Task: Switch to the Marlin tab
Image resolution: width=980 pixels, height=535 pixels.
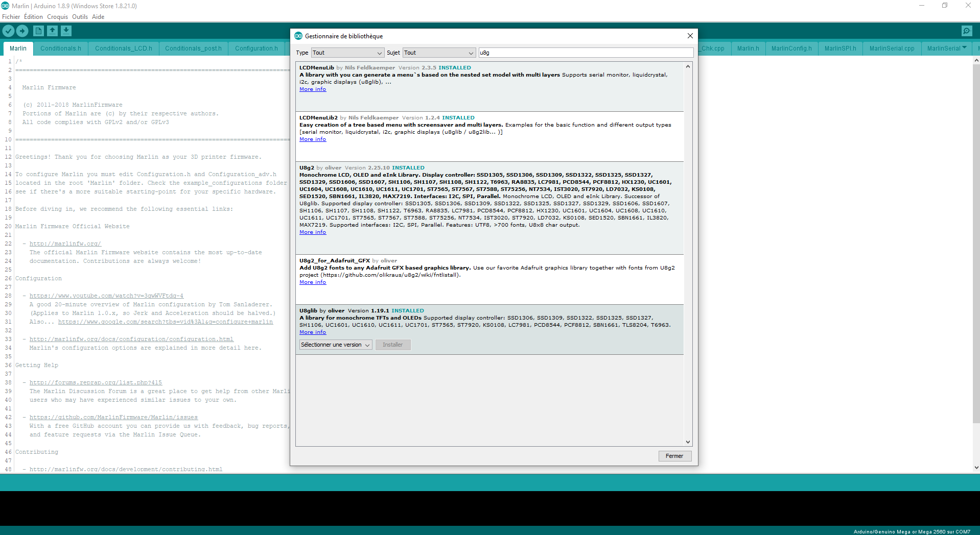Action: (x=18, y=48)
